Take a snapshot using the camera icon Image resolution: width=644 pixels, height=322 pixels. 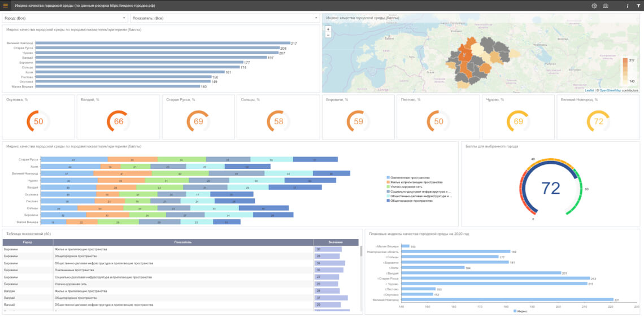pyautogui.click(x=606, y=6)
